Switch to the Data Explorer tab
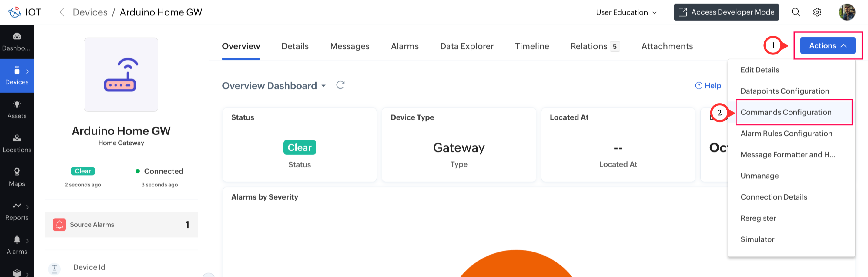This screenshot has height=277, width=868. [x=467, y=46]
